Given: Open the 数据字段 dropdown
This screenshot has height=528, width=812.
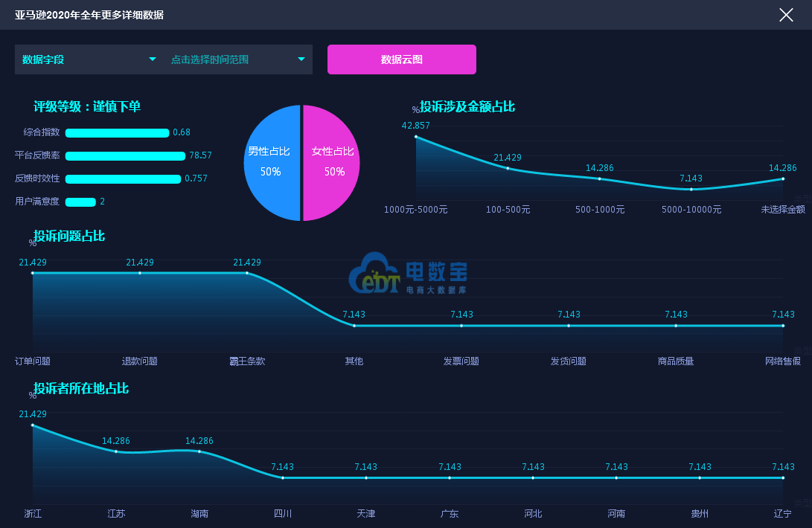Looking at the screenshot, I should click(89, 59).
